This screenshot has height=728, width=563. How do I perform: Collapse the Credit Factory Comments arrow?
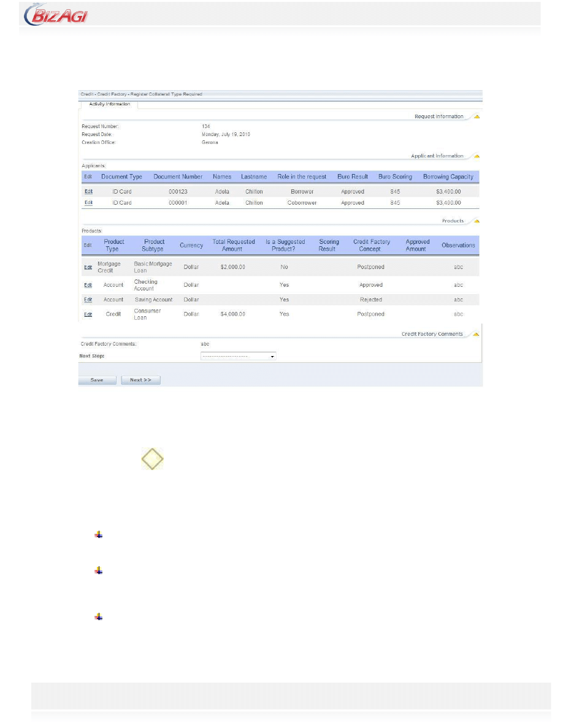[x=477, y=334]
